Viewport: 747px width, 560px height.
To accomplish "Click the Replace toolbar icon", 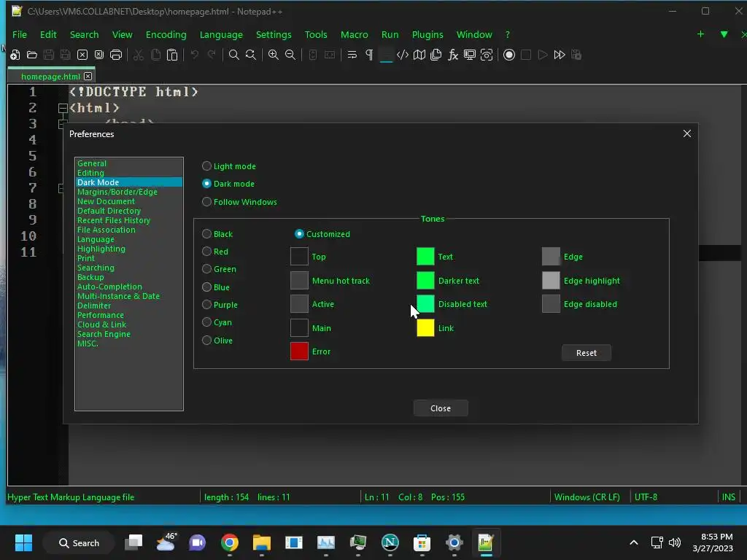I will tap(251, 55).
